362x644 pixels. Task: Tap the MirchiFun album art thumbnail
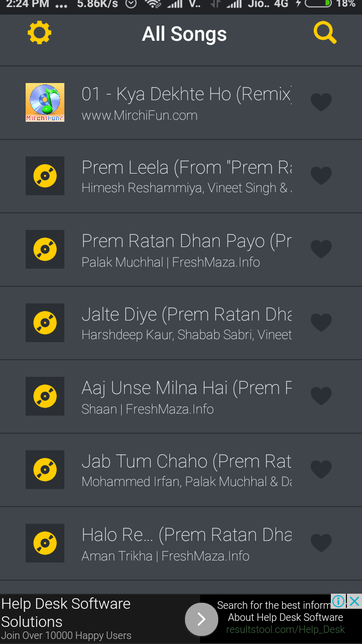click(x=45, y=102)
